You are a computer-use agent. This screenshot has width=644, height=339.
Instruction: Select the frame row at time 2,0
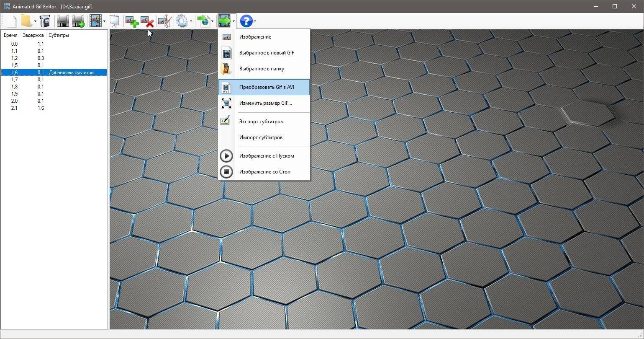54,101
